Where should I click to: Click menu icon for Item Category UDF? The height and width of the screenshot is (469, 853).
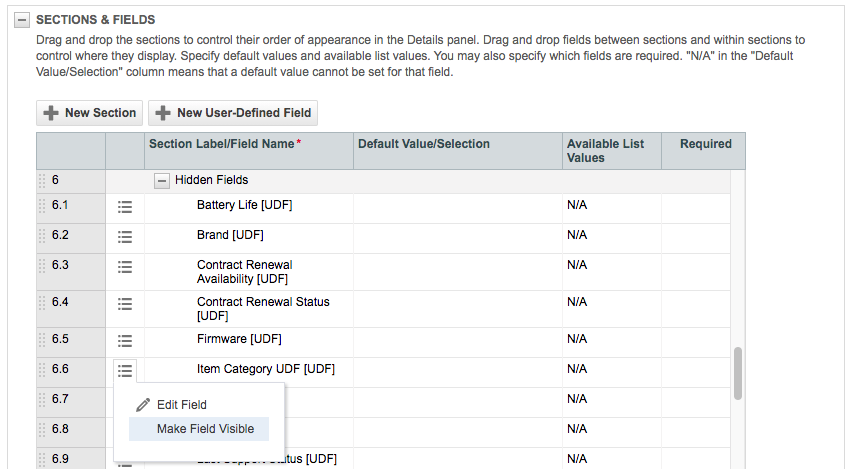tap(125, 371)
